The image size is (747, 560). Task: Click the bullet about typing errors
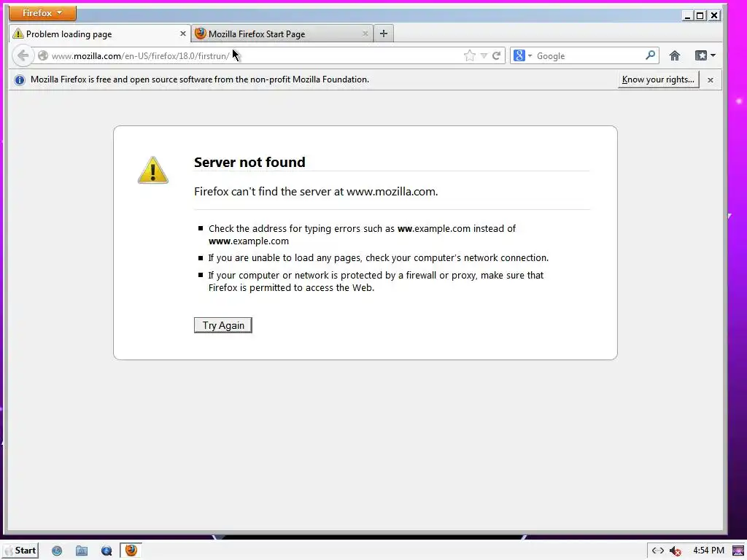[x=362, y=235]
